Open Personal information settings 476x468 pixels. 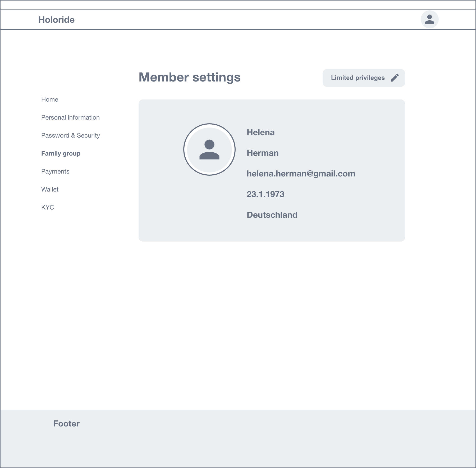coord(70,117)
